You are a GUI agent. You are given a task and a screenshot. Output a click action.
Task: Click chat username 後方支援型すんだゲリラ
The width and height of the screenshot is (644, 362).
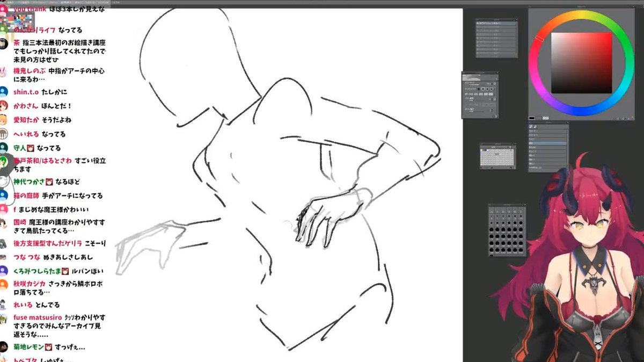coord(47,243)
